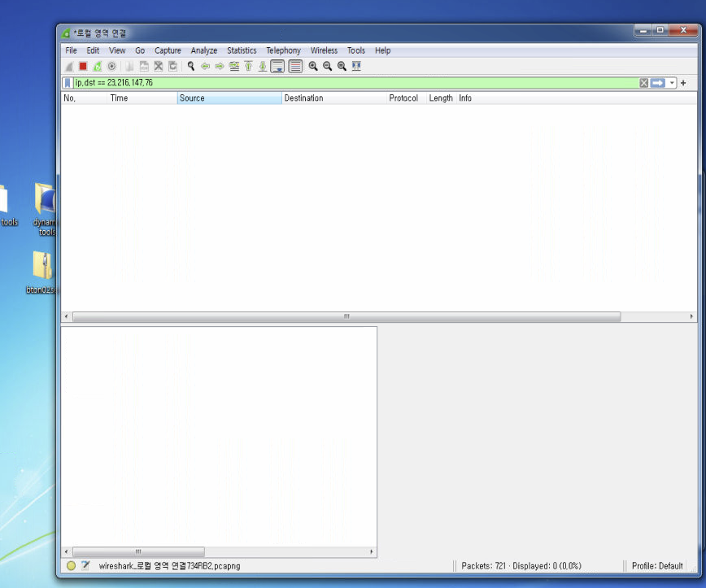Click the go to specified packet icon

click(234, 67)
